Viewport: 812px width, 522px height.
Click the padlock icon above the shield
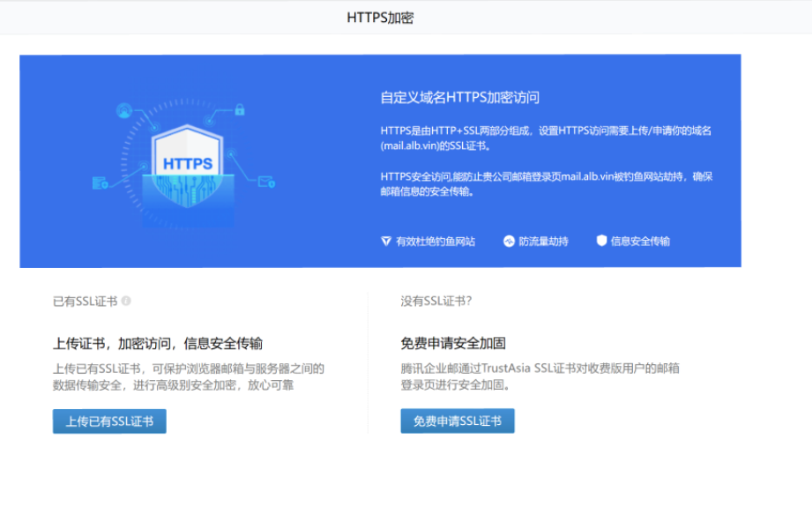click(239, 110)
